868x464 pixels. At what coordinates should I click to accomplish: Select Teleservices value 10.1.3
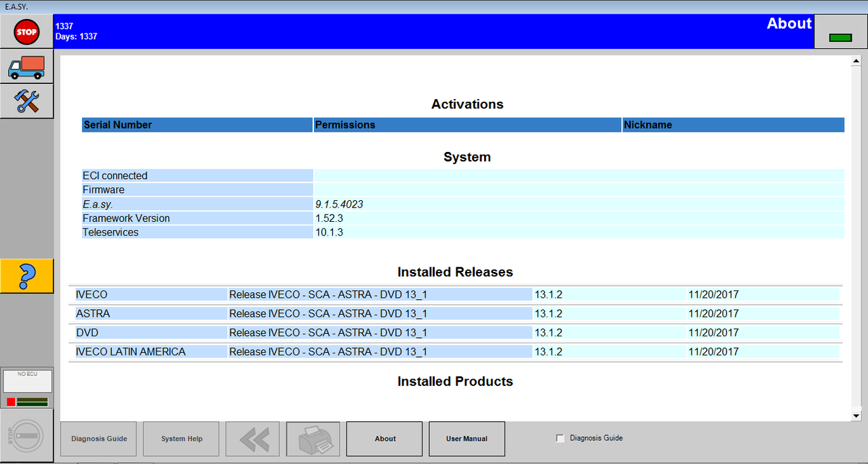click(329, 233)
